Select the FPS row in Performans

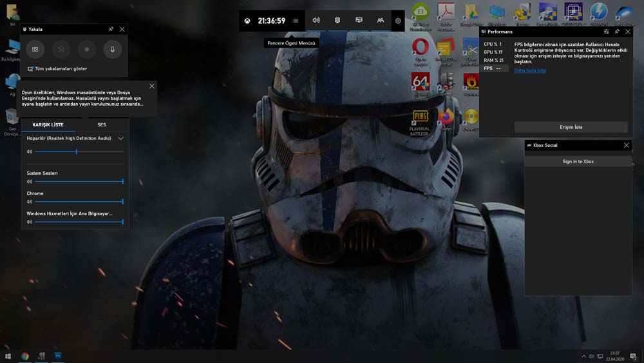pyautogui.click(x=495, y=68)
